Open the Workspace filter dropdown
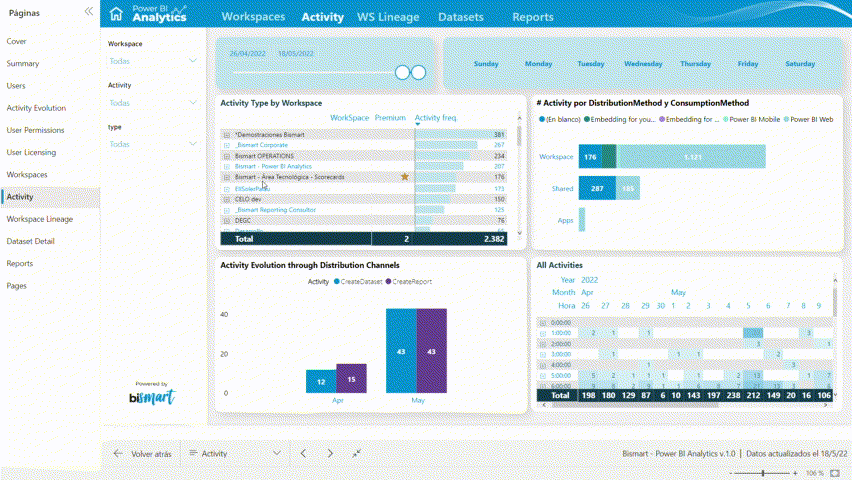Screen dimensions: 852x480 (x=193, y=61)
